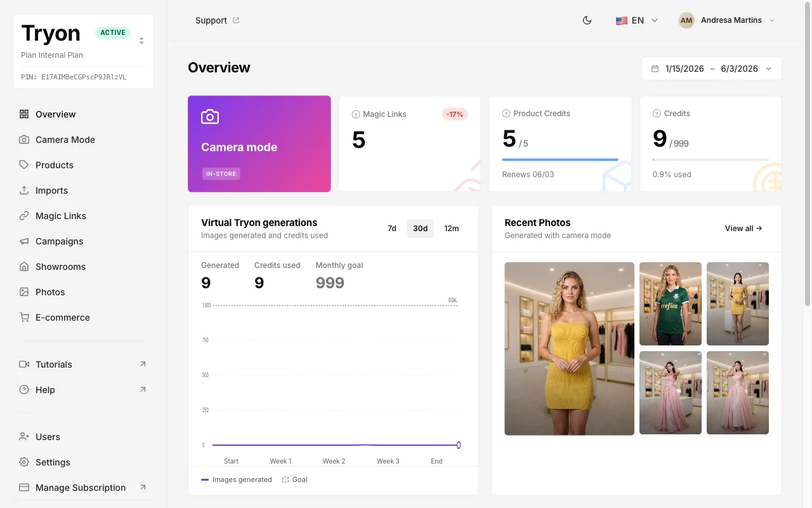
Task: Click the E-commerce cart icon
Action: pyautogui.click(x=24, y=317)
